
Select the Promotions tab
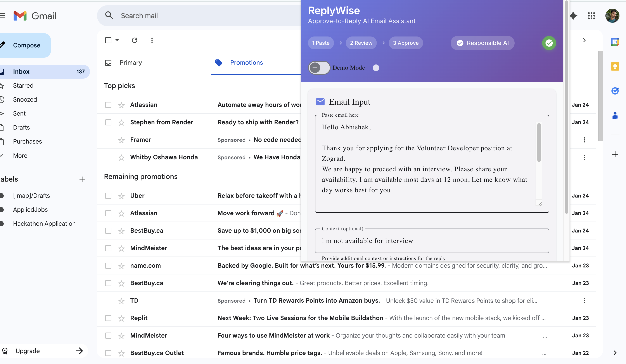246,63
